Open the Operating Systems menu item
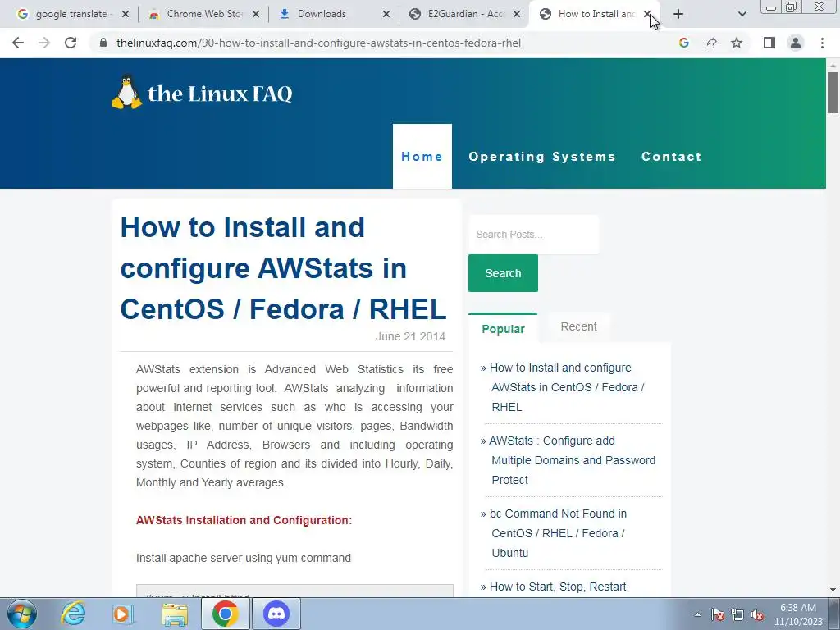The width and height of the screenshot is (840, 630). (542, 157)
